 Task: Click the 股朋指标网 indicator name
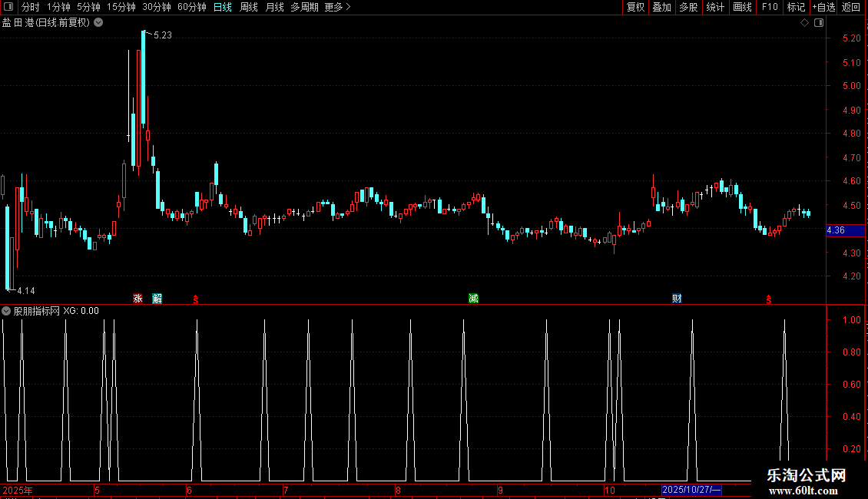(x=37, y=312)
